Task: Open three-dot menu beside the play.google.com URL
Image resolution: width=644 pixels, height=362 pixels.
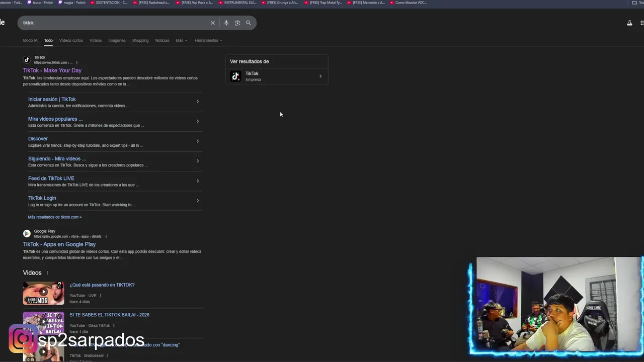Action: [106, 236]
